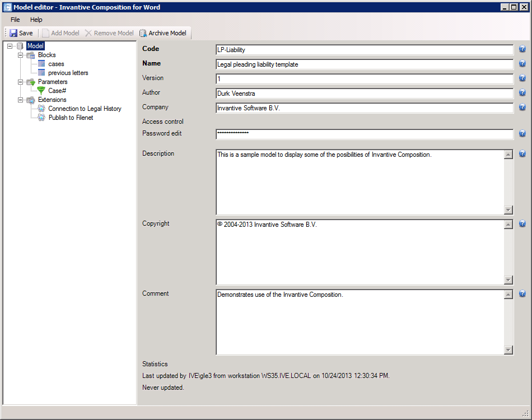Click the Model database icon in the tree
Viewport: 532px width, 420px height.
click(x=20, y=46)
